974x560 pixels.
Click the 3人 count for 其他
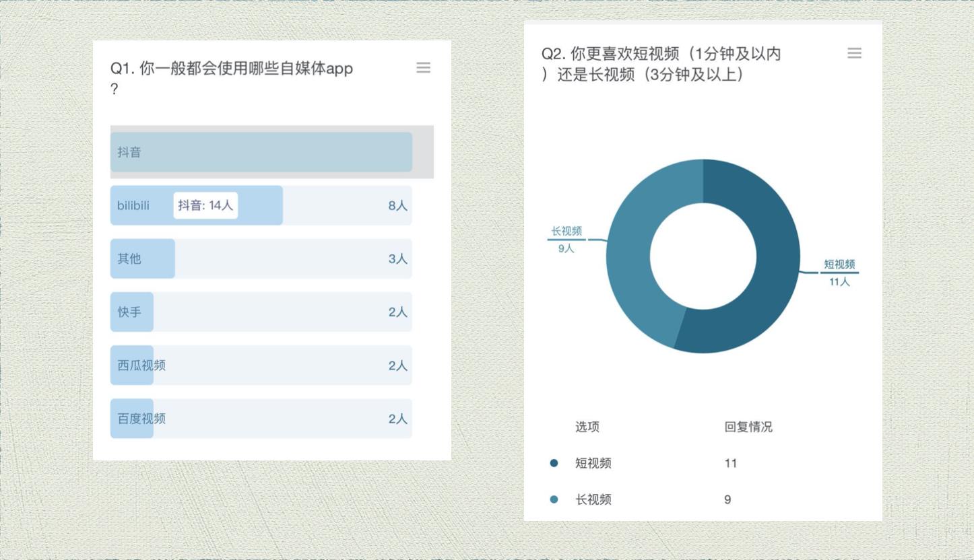(398, 259)
